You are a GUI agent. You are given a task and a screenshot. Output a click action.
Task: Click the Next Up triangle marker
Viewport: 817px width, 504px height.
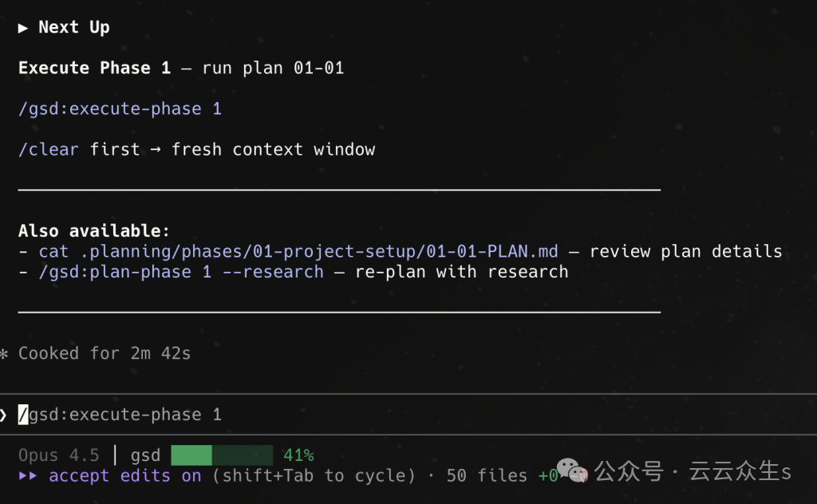(23, 28)
